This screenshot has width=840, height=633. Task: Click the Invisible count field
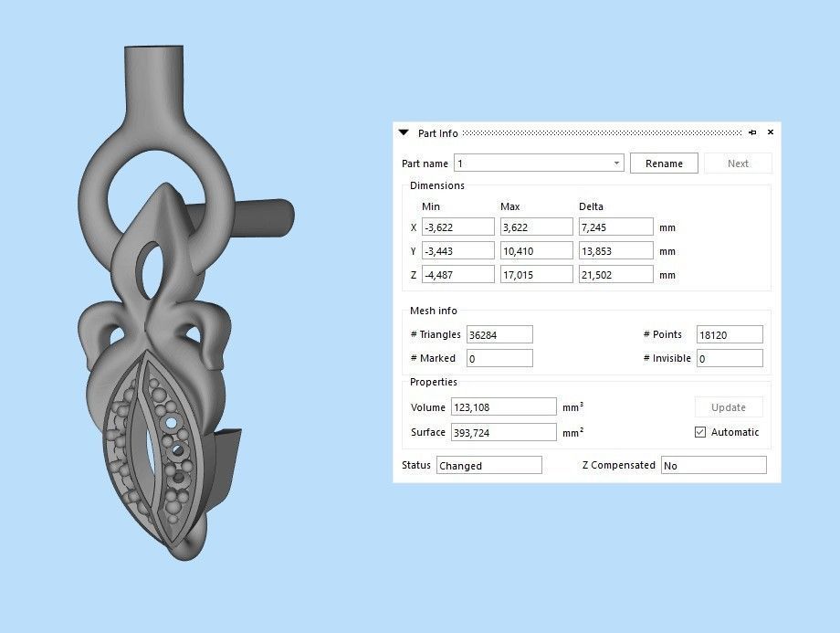point(730,358)
